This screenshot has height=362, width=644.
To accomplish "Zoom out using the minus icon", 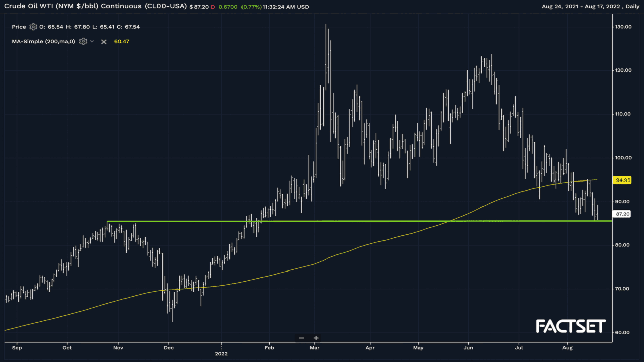I will 301,338.
